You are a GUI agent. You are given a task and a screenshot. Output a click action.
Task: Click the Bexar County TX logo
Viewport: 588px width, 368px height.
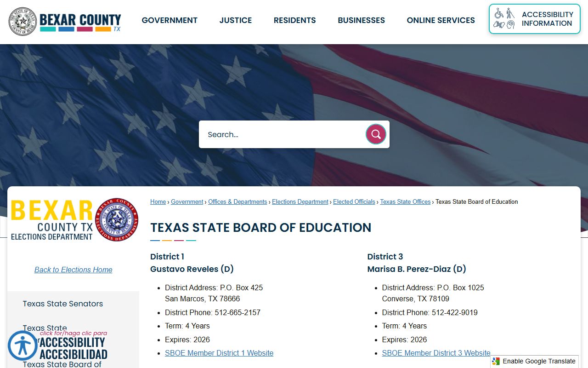(65, 22)
